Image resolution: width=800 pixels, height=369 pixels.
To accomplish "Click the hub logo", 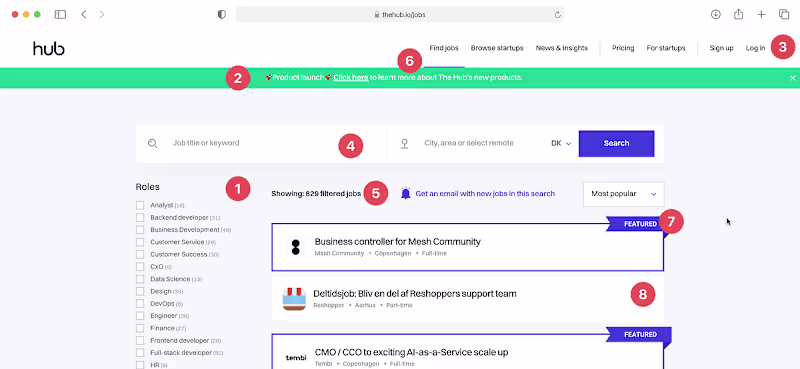I will [49, 48].
